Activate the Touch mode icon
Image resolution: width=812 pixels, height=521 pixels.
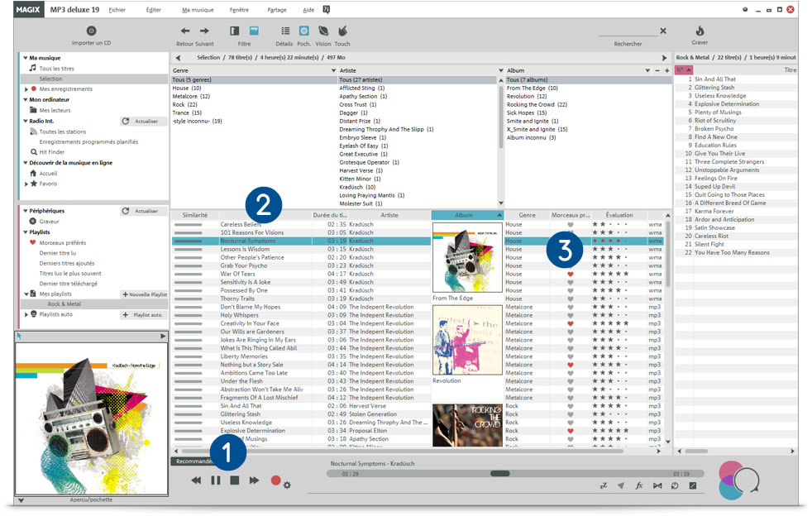coord(342,31)
